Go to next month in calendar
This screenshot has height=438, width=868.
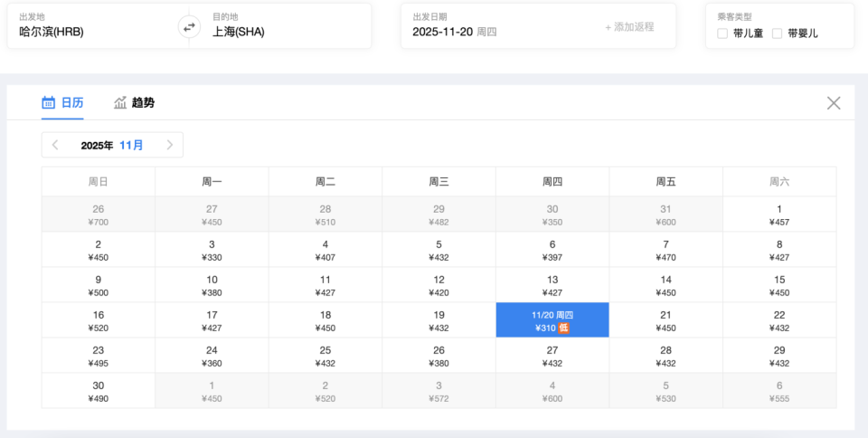coord(169,145)
